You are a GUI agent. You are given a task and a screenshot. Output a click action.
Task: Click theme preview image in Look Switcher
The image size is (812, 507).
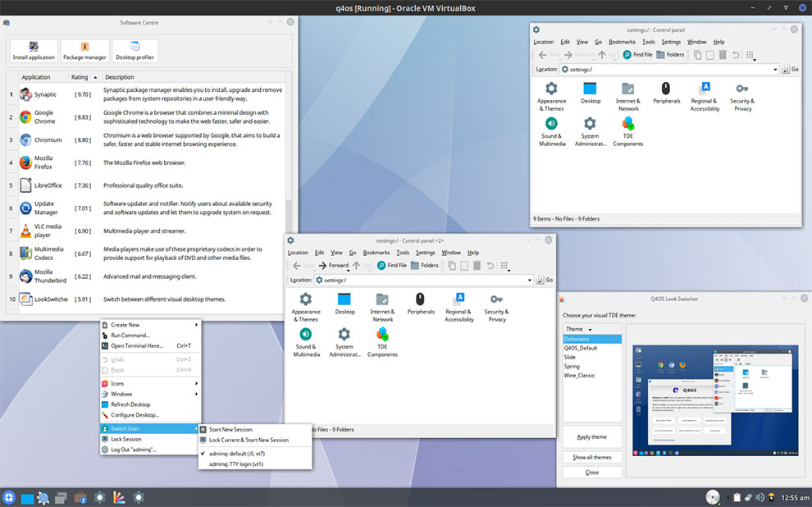pos(714,401)
